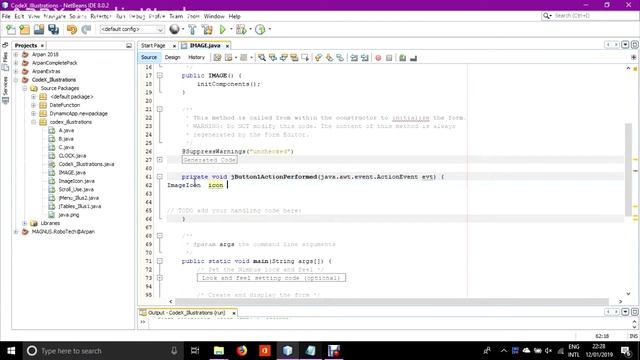Switch to the Start Page tab
The height and width of the screenshot is (360, 640).
[153, 46]
